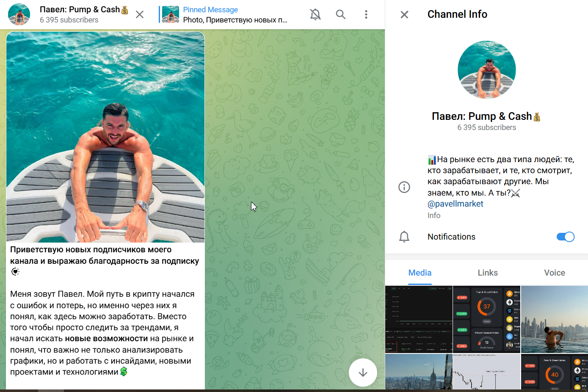Open the dark trading table media thumbnail
Image resolution: width=588 pixels, height=392 pixels.
(x=419, y=319)
